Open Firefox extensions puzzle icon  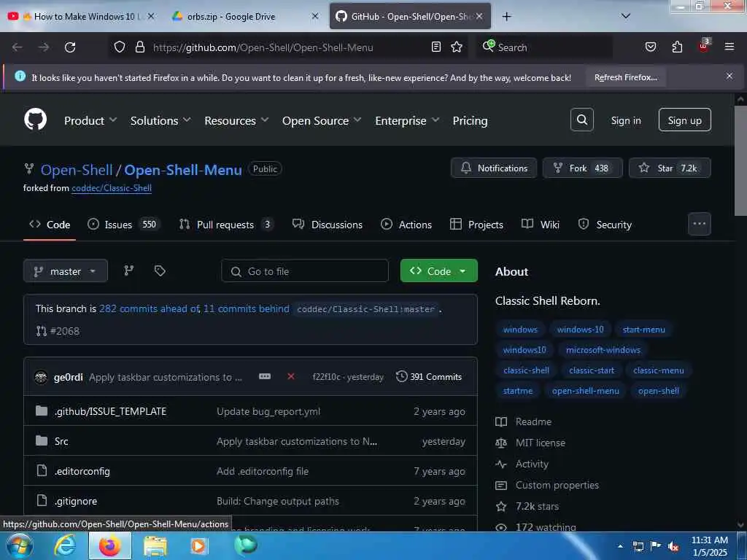click(677, 47)
